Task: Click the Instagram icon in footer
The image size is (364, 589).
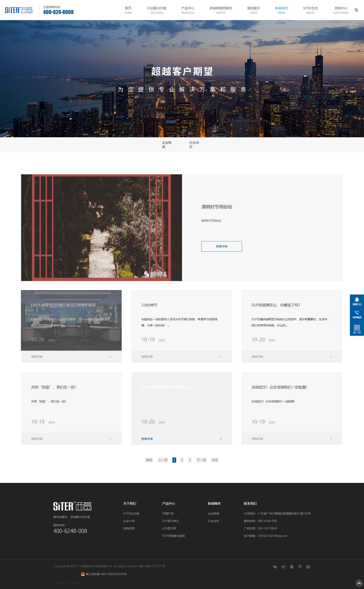Action: pyautogui.click(x=308, y=567)
